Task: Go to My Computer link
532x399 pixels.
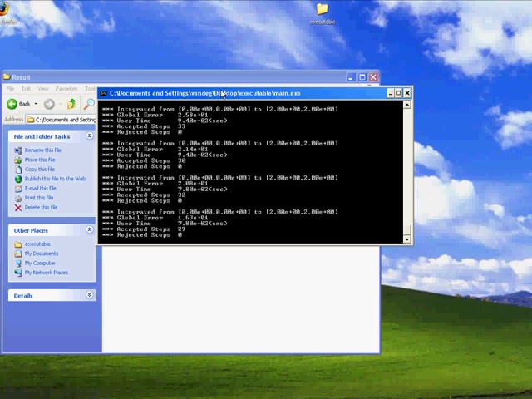Action: point(40,263)
